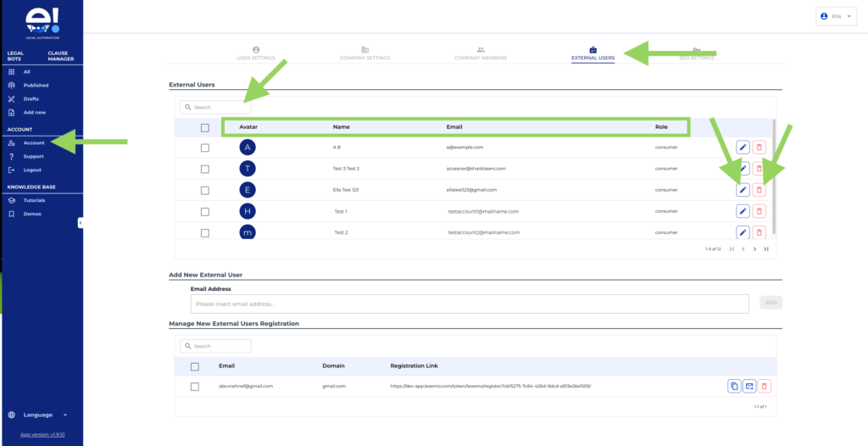The image size is (868, 446).
Task: Delete user Test 2
Action: pyautogui.click(x=759, y=232)
